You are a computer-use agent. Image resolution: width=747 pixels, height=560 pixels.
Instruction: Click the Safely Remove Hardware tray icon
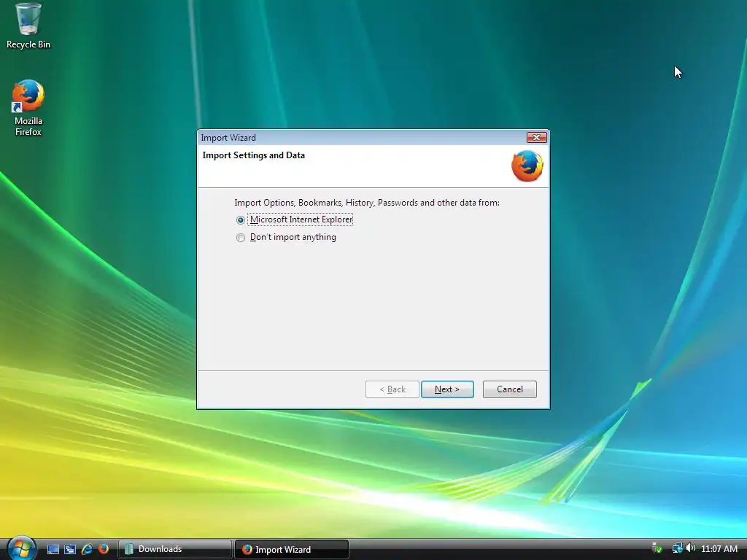(x=657, y=548)
